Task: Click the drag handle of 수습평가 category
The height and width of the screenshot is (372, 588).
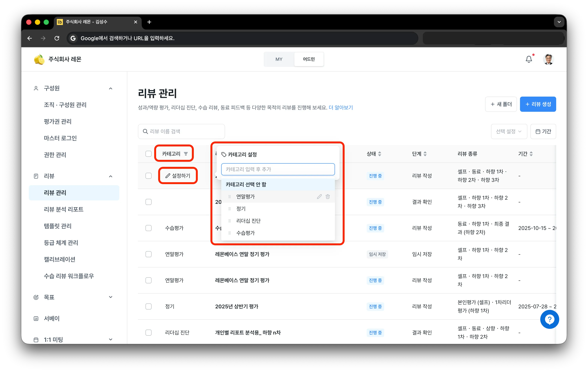Action: 230,233
